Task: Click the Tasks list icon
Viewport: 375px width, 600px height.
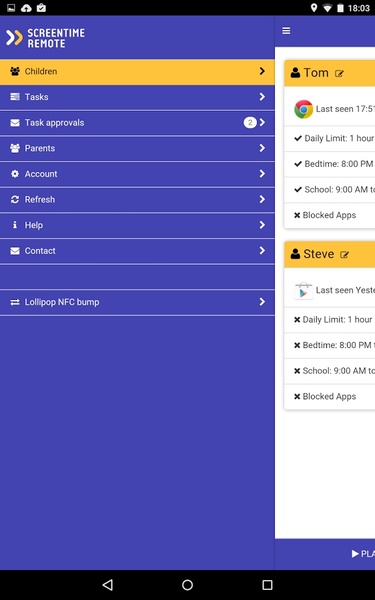Action: (15, 97)
